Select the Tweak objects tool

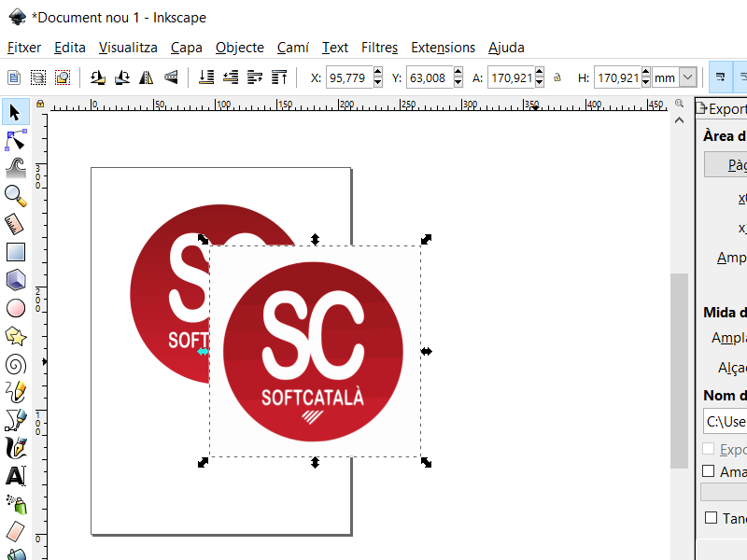[15, 168]
